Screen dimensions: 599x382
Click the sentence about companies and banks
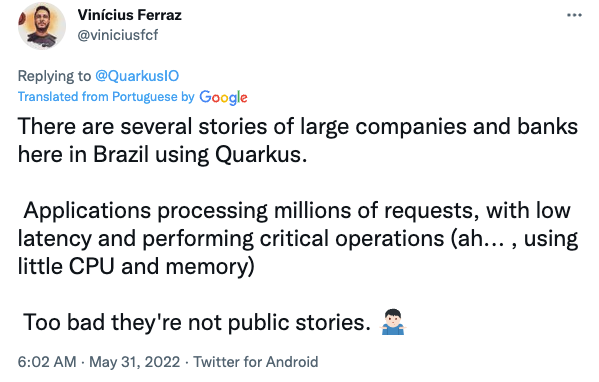pyautogui.click(x=298, y=141)
